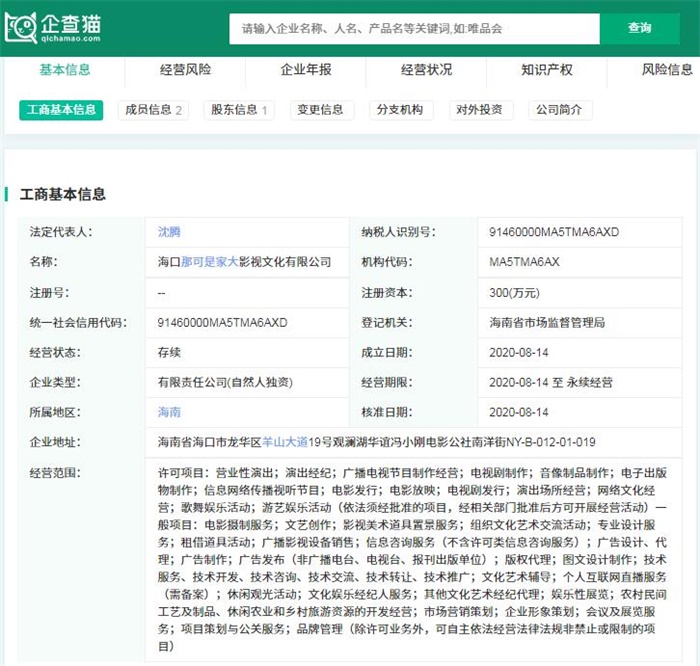Image resolution: width=700 pixels, height=666 pixels.
Task: Jump to the 分支机构 section
Action: 400,110
